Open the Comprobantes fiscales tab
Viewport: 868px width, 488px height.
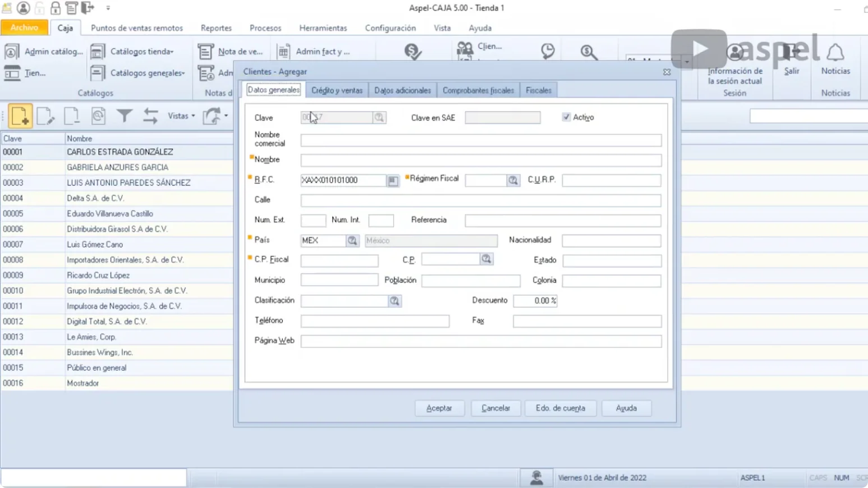click(x=478, y=90)
